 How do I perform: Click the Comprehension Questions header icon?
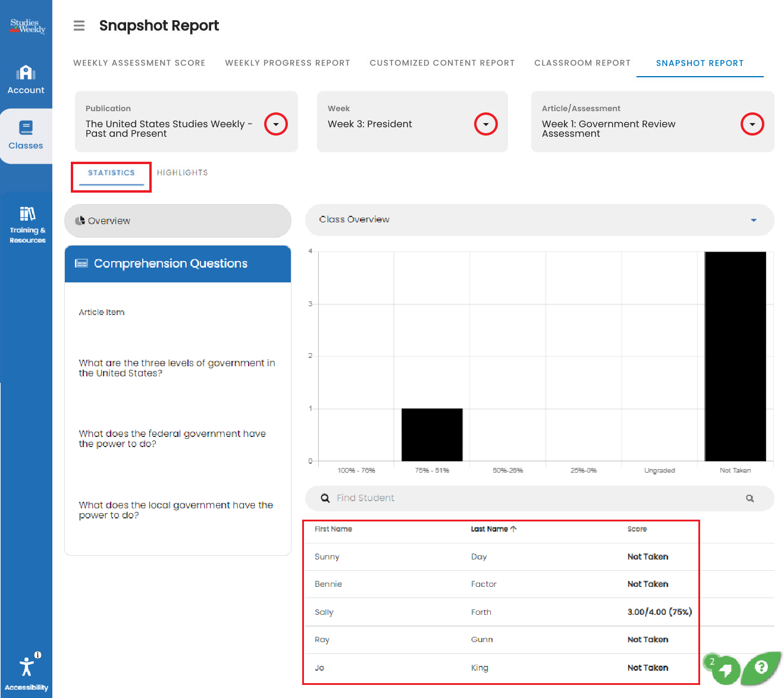coord(81,263)
